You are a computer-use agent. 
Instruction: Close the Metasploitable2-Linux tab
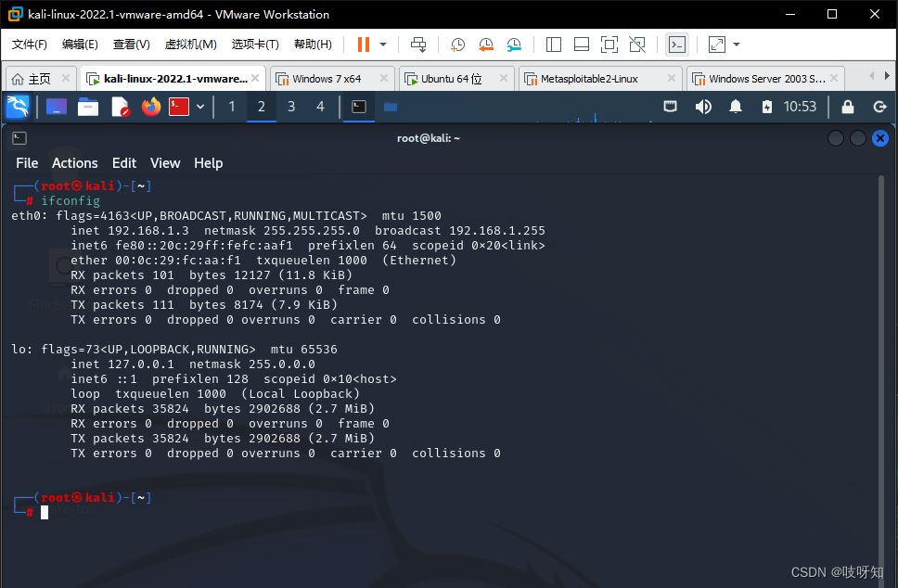click(672, 78)
